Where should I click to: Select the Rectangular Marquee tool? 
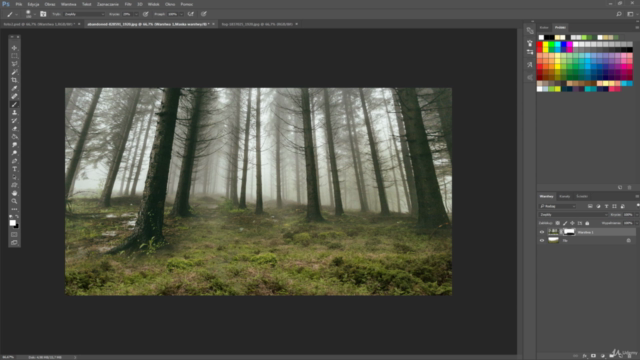click(x=14, y=56)
